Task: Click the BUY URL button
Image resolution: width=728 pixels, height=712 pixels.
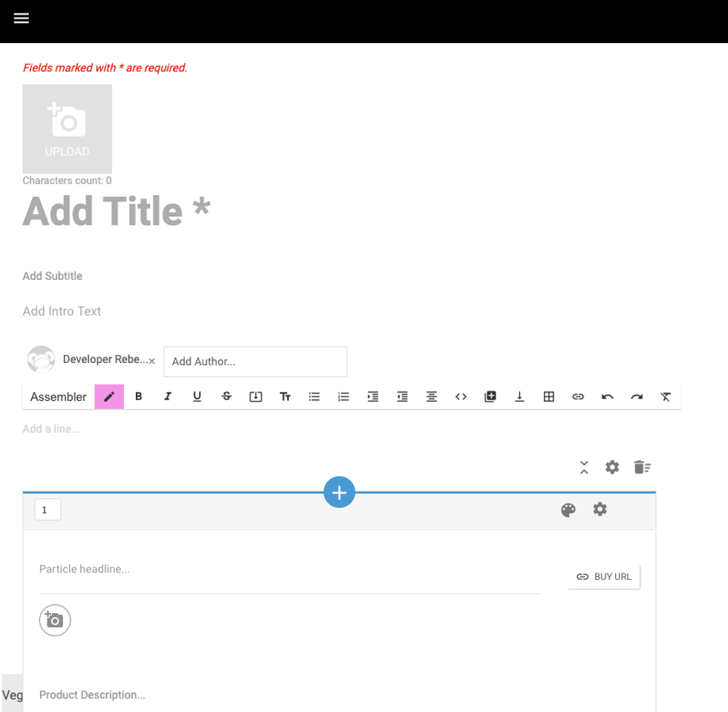Action: click(604, 577)
